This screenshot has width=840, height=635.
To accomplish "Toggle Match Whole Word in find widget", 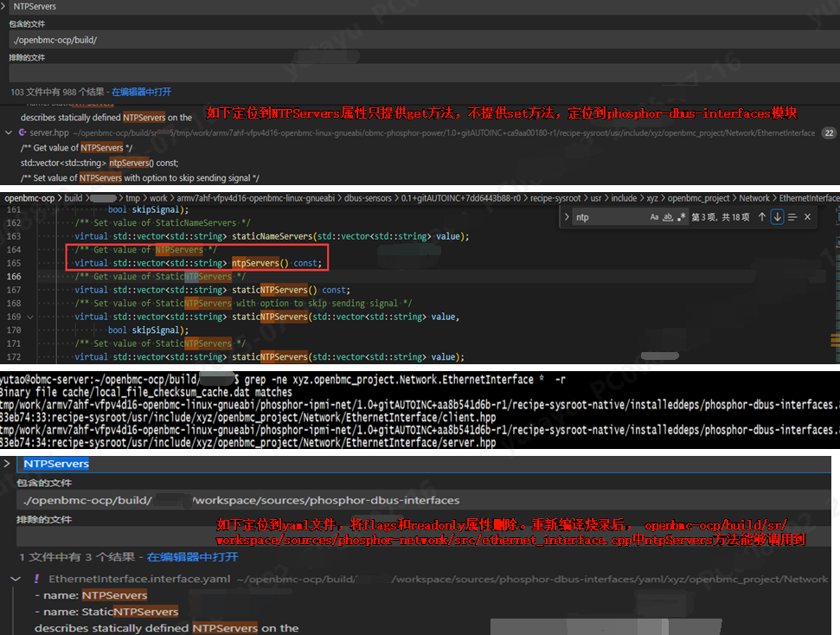I will pos(668,217).
